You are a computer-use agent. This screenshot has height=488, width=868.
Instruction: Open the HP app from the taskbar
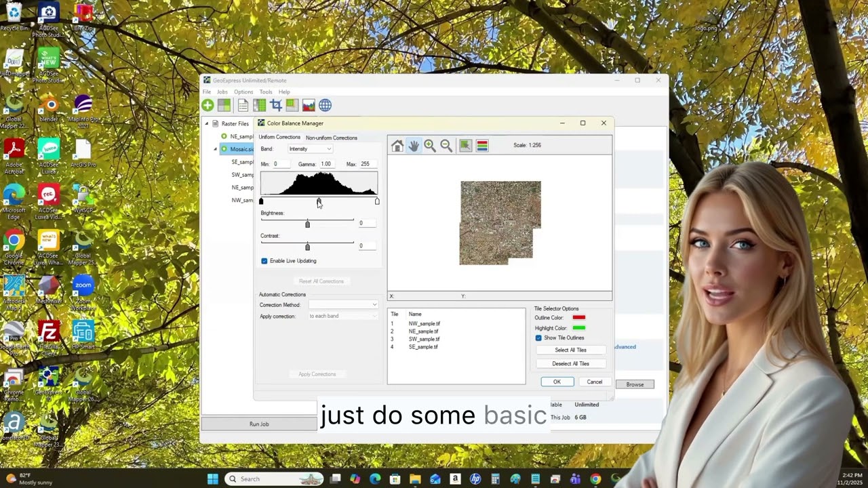click(x=475, y=479)
